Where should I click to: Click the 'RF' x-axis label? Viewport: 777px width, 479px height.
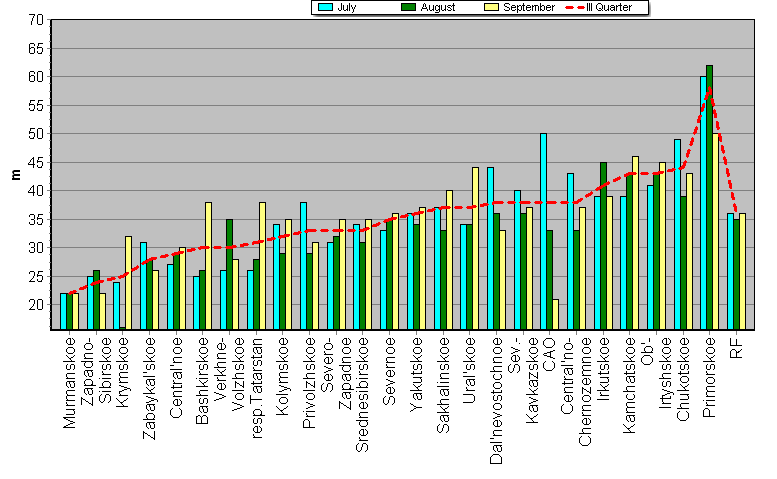point(736,348)
